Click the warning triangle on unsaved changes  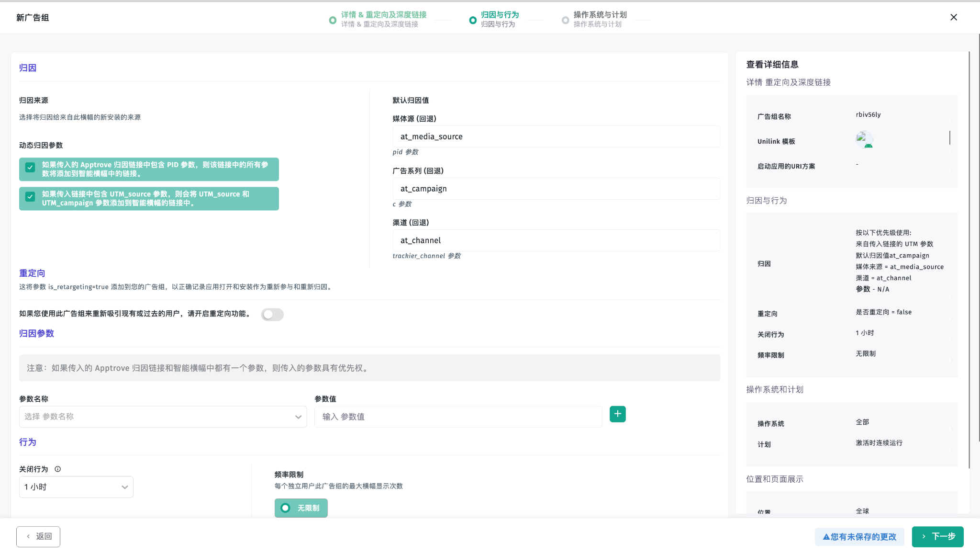pos(826,537)
